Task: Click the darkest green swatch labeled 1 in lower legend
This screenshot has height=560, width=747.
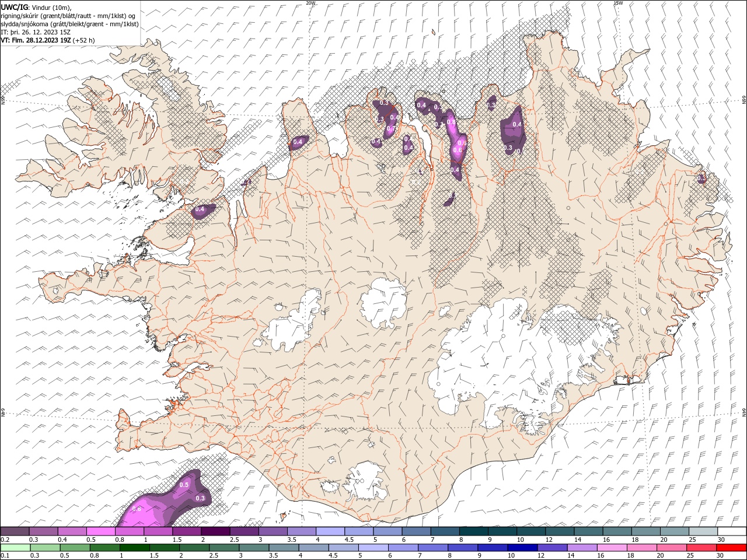Action: 135,548
